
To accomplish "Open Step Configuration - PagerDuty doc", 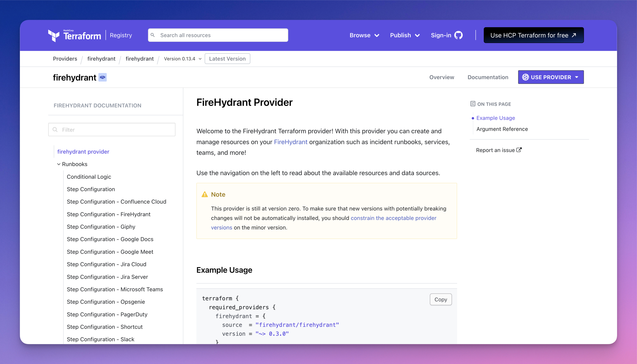I will point(107,314).
